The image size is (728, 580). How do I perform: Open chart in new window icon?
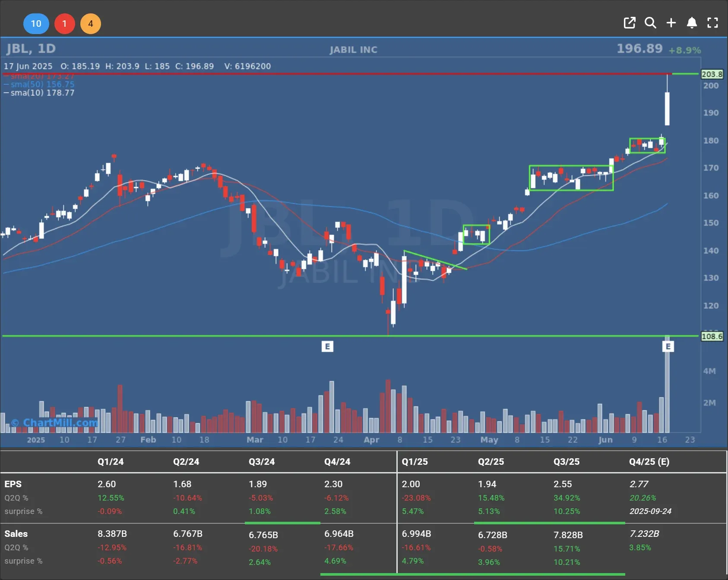(x=630, y=23)
